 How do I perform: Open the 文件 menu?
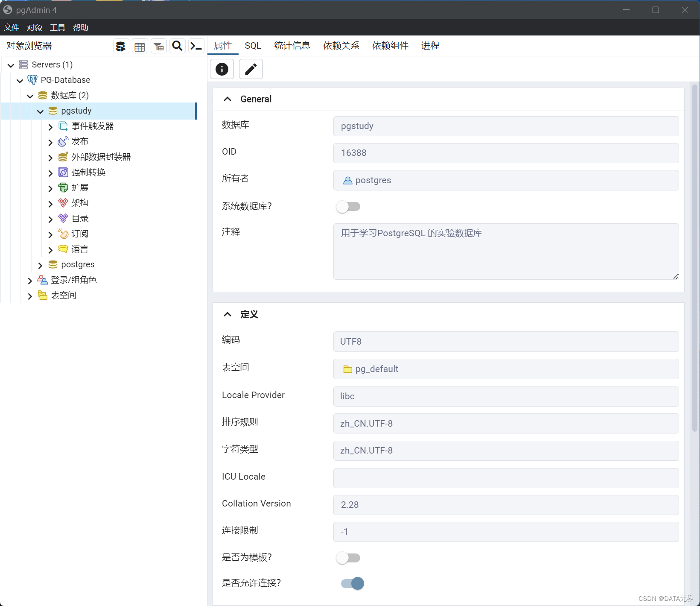[x=12, y=27]
